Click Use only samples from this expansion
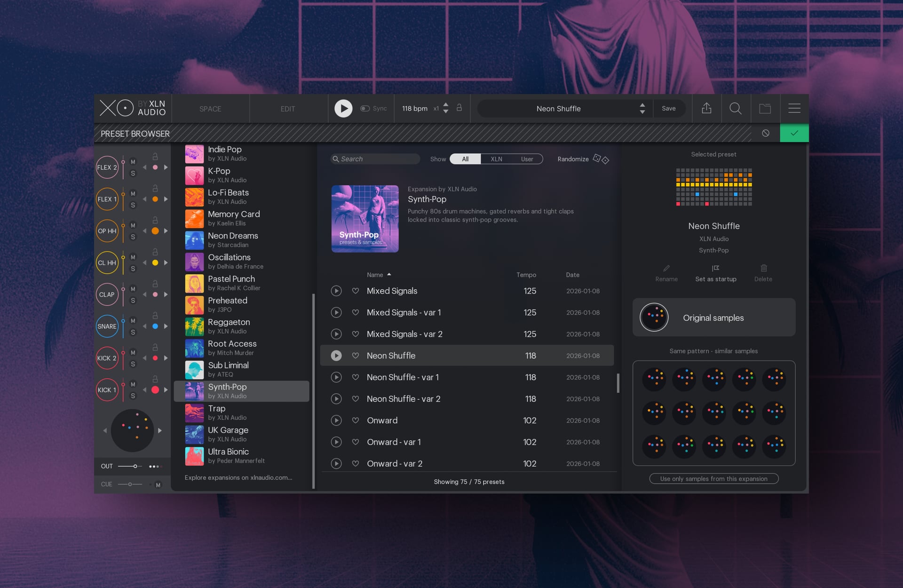The image size is (903, 588). coord(713,478)
